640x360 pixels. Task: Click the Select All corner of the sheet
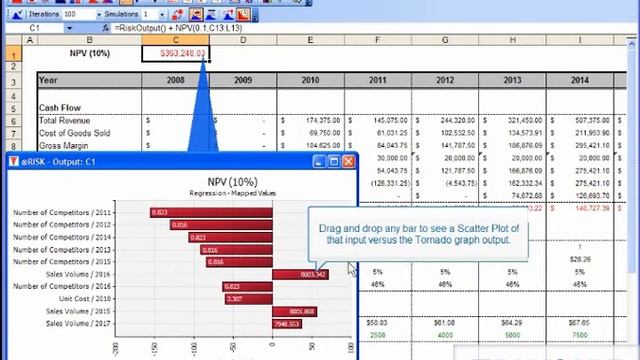pos(13,40)
